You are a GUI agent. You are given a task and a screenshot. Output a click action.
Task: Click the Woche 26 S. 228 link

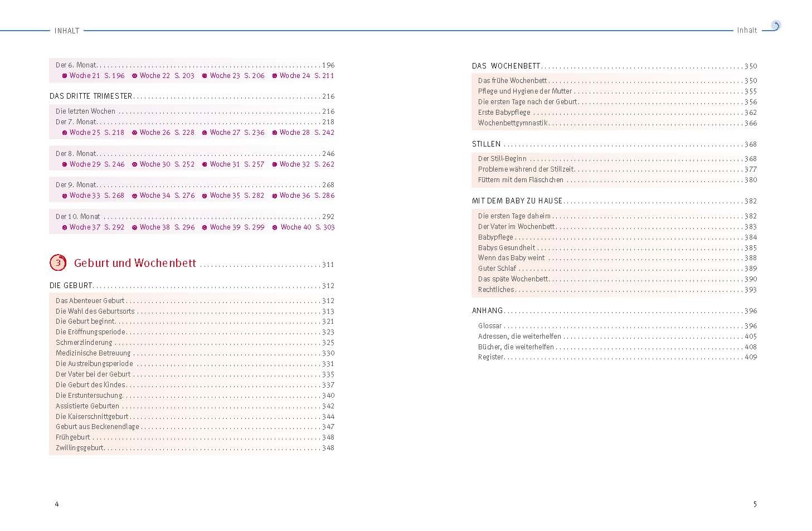(167, 133)
